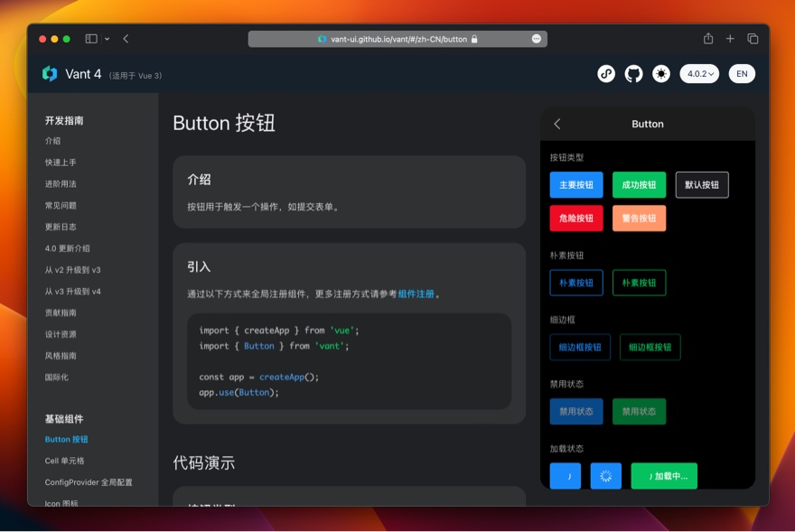Open Cell 单元格 in sidebar
This screenshot has width=795, height=532.
(65, 461)
